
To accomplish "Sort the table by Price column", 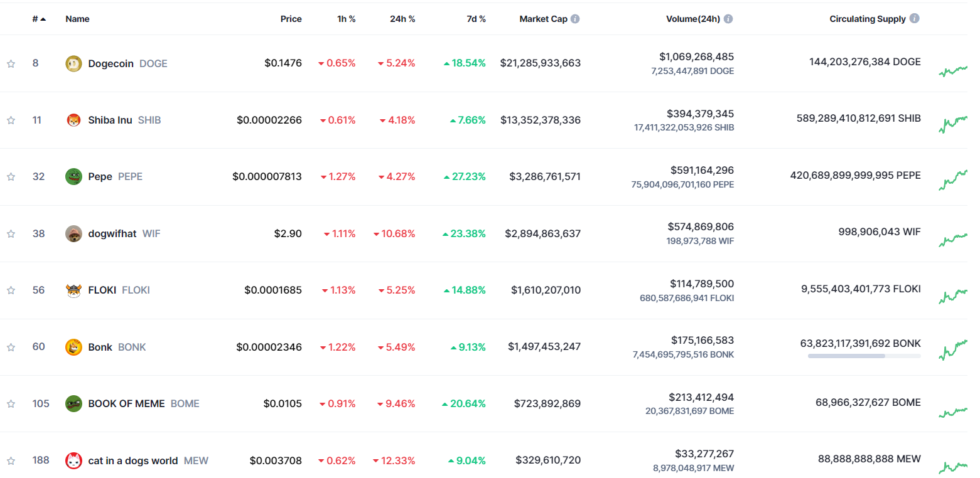I will (291, 19).
